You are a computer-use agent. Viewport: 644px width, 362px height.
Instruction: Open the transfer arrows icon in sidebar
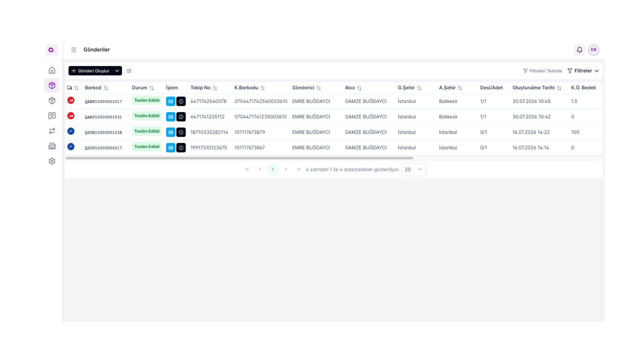[x=52, y=131]
